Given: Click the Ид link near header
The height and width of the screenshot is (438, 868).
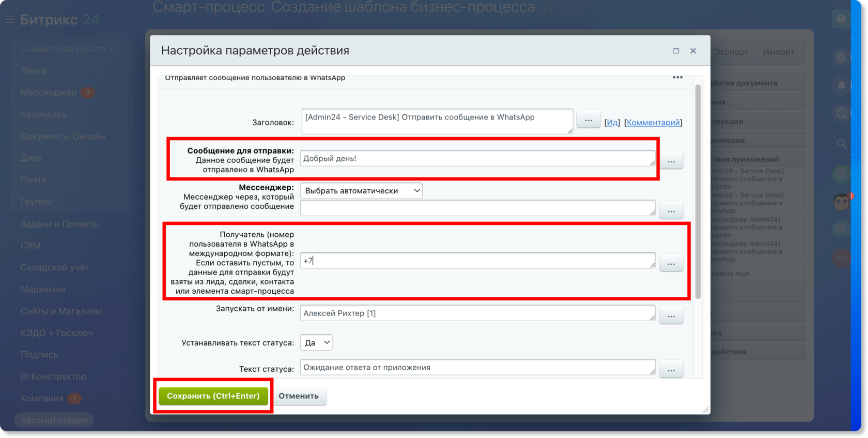Looking at the screenshot, I should tap(612, 123).
